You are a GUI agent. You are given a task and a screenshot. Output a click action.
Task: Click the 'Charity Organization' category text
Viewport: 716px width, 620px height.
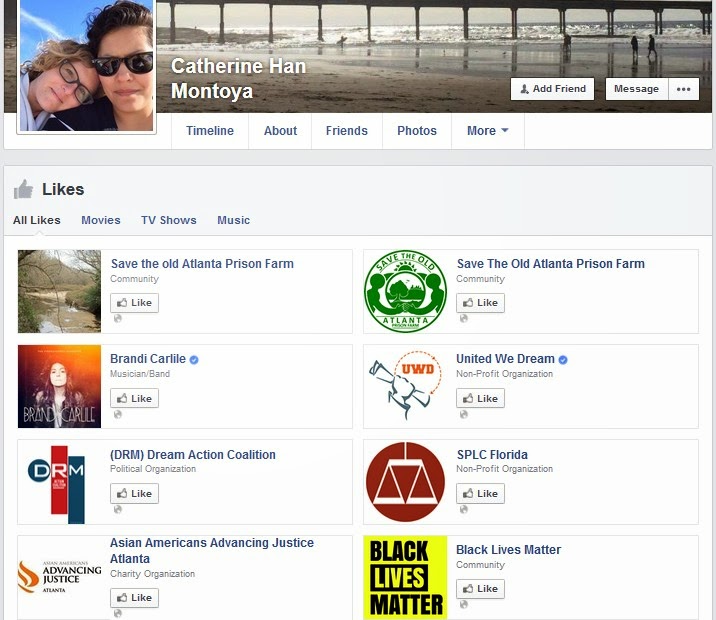click(153, 574)
